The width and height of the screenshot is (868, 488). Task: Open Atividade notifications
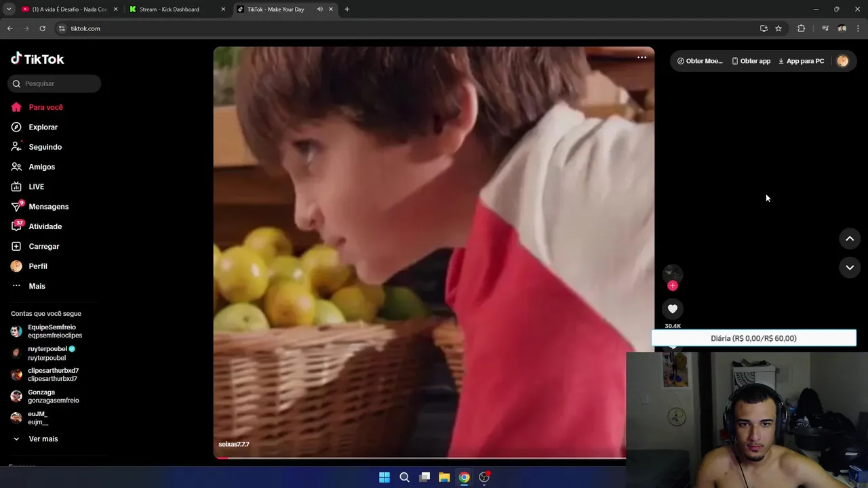(x=45, y=226)
